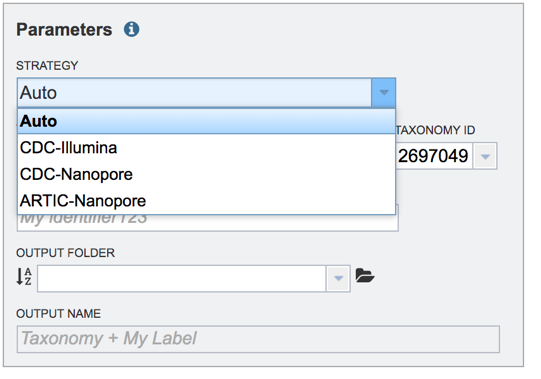This screenshot has height=379, width=541.
Task: Toggle A-Z sort icon beside output folder
Action: coord(24,276)
